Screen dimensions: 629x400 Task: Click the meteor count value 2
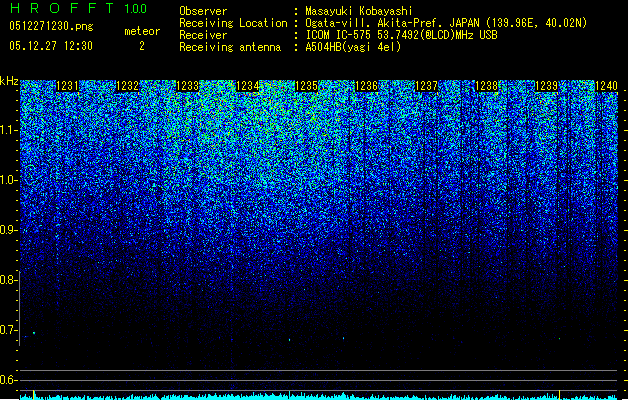coord(142,46)
